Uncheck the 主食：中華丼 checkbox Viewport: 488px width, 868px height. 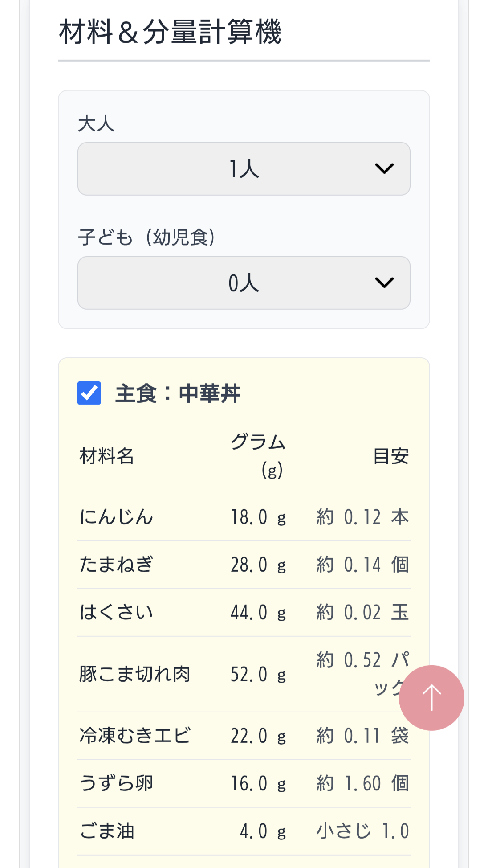[89, 393]
